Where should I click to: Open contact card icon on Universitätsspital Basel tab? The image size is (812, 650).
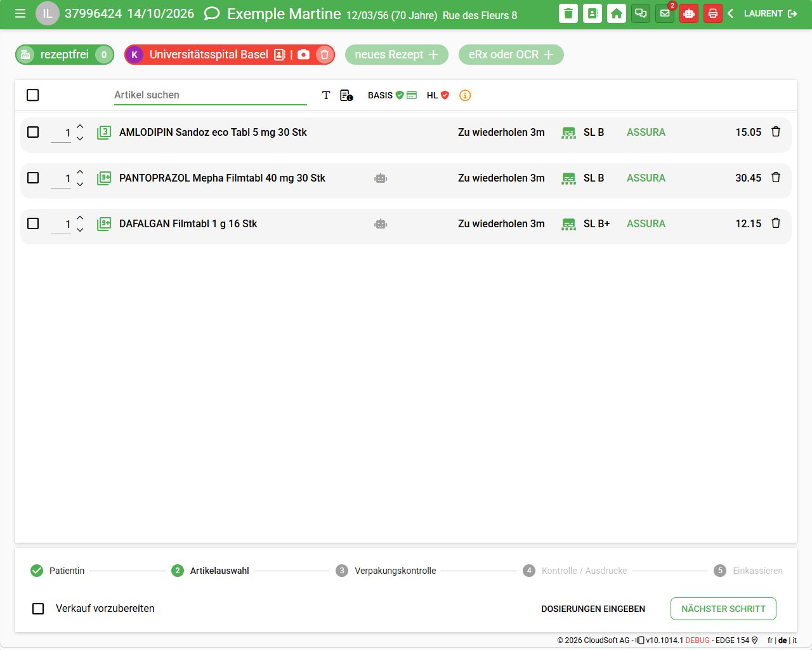(280, 55)
